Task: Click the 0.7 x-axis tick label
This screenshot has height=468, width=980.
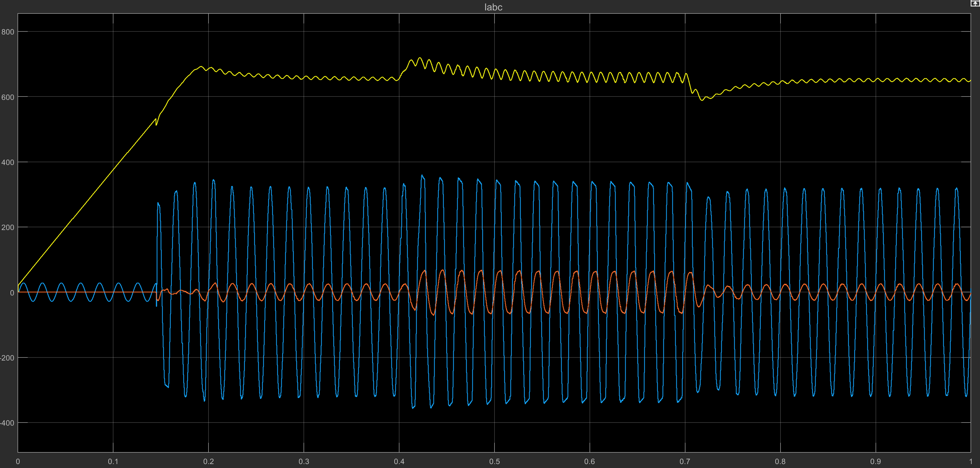Action: coord(685,461)
